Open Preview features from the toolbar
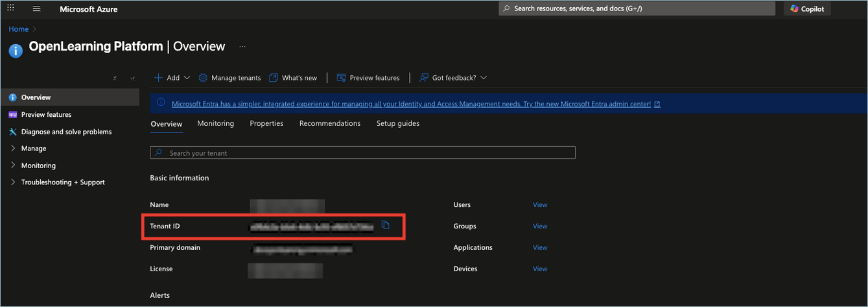Screen dimensions: 868x307 pyautogui.click(x=368, y=78)
